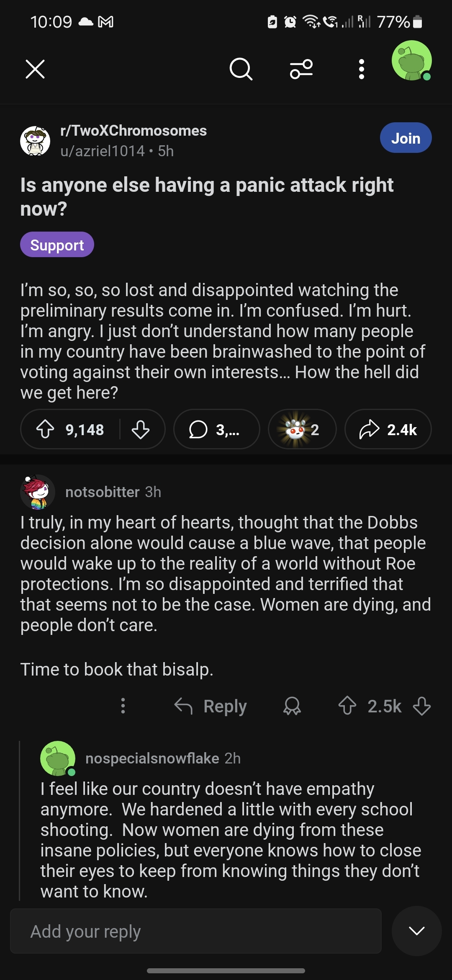Open the r/TwoXChromosomes subreddit link
Viewport: 452px width, 980px height.
pos(134,131)
